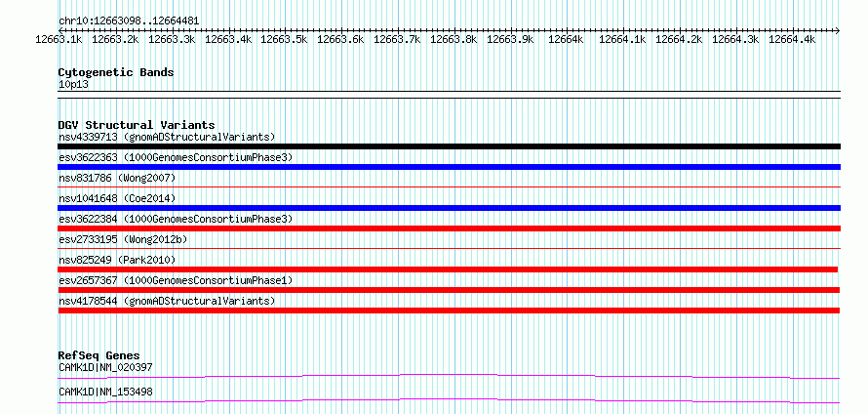
Task: Click the nsv831786 (Wong2007) label
Action: tap(117, 178)
